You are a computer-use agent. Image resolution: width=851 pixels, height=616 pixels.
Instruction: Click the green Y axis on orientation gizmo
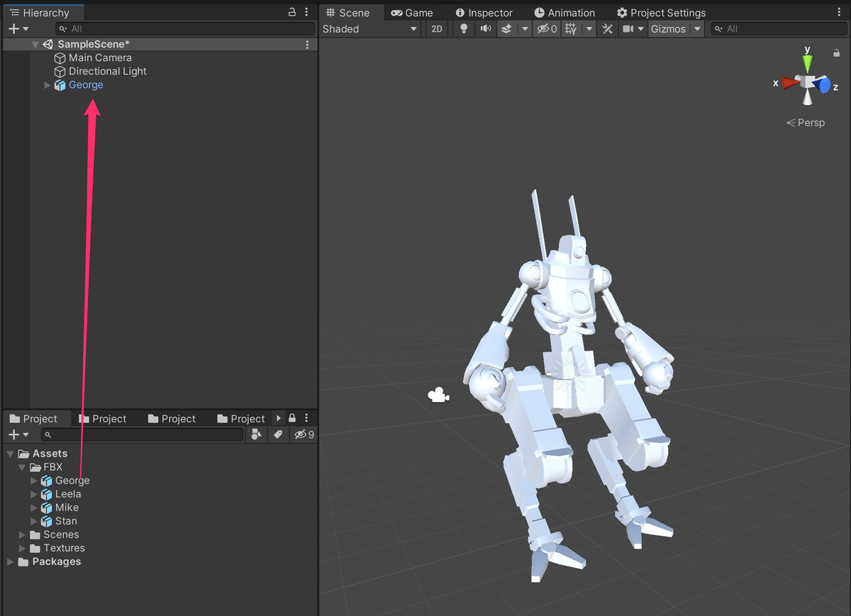807,65
